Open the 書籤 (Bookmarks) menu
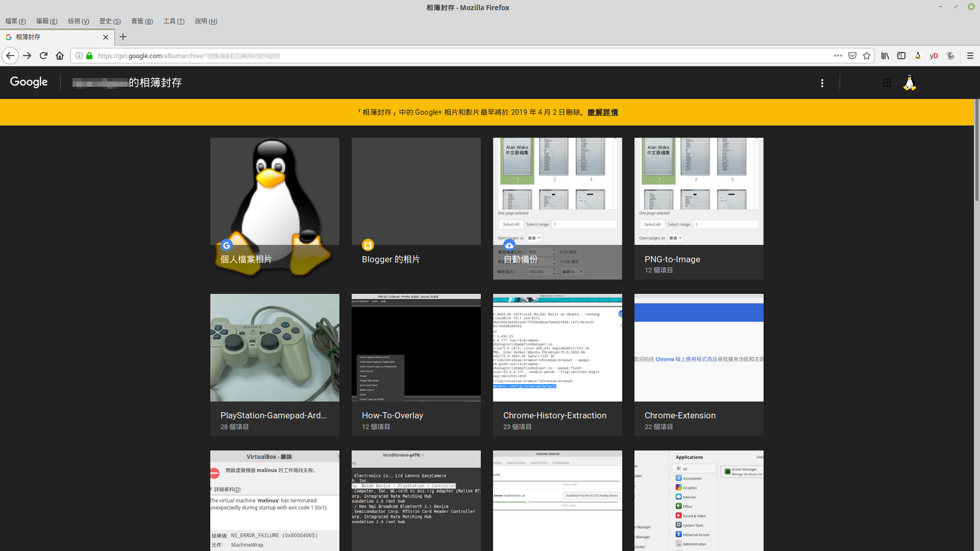This screenshot has height=551, width=980. [142, 21]
